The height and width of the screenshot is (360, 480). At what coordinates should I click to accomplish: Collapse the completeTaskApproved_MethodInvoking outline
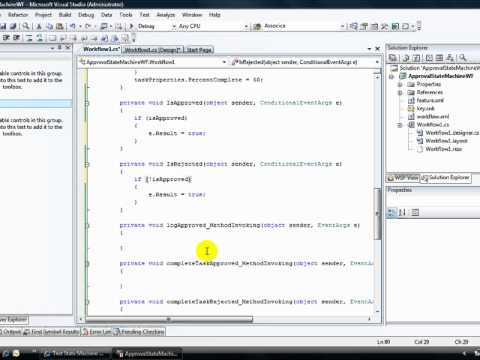coord(87,264)
